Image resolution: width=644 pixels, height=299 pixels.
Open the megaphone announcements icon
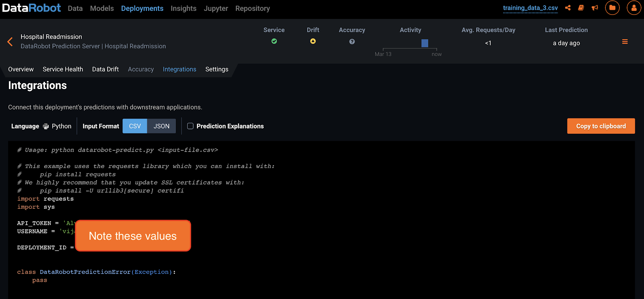coord(595,8)
